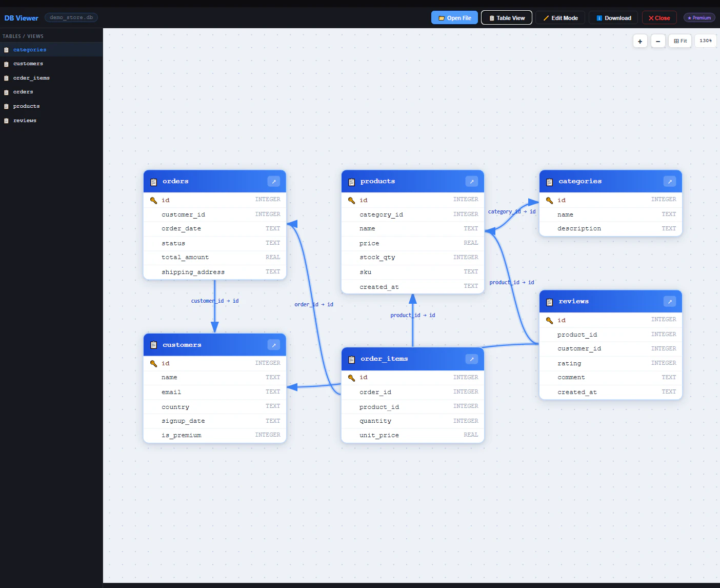Click the Fit view icon
This screenshot has height=588, width=720.
point(679,41)
